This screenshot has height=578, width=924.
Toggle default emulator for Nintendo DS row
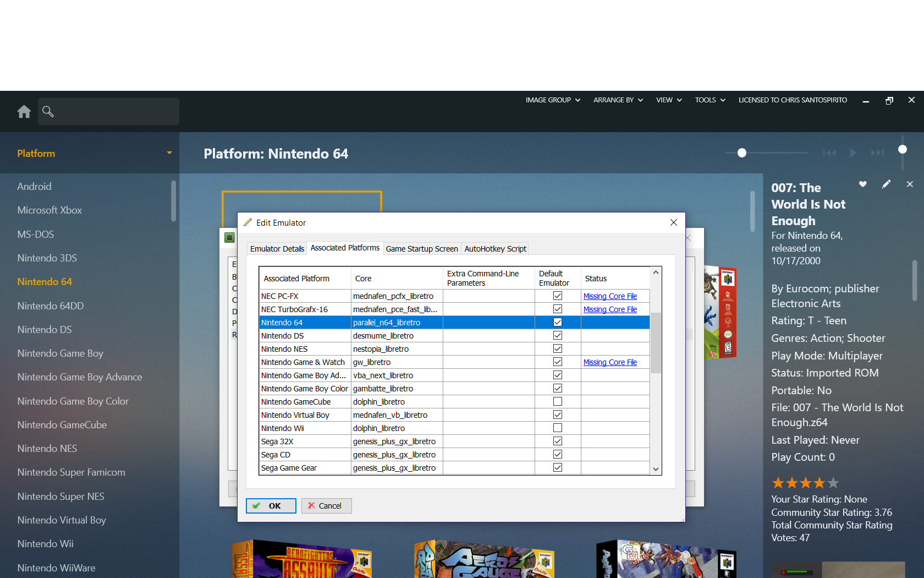pos(558,335)
